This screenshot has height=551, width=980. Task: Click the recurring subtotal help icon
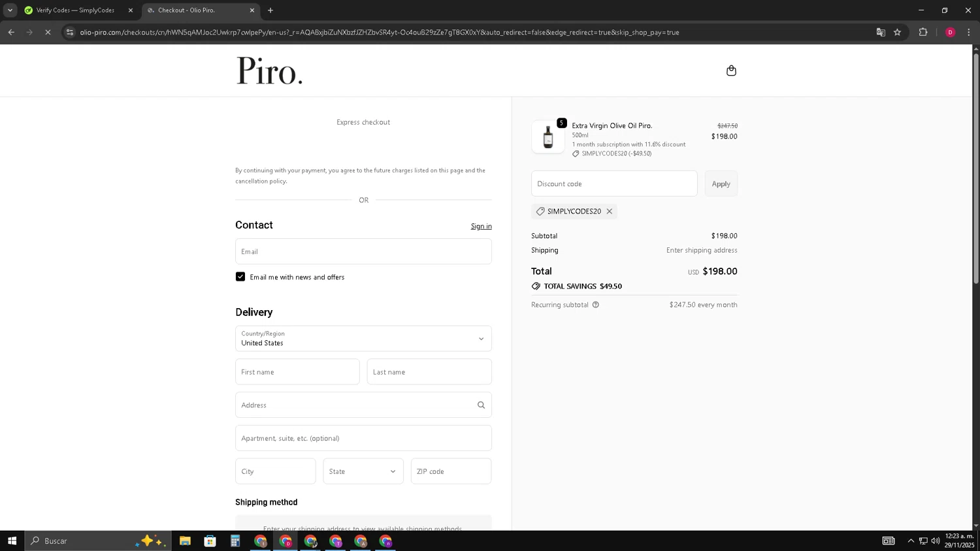[x=595, y=305]
